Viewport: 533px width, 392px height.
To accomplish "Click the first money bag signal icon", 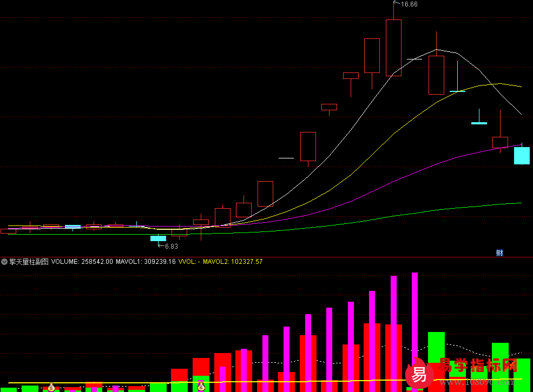I will (51, 387).
